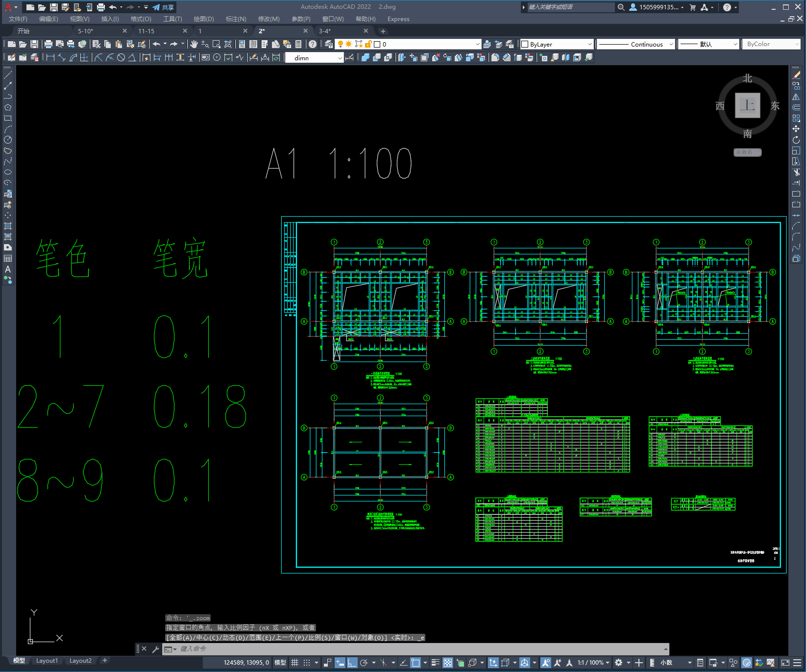Viewport: 806px width, 672px height.
Task: Click the Zoom Window toolbar icon
Action: click(x=216, y=44)
